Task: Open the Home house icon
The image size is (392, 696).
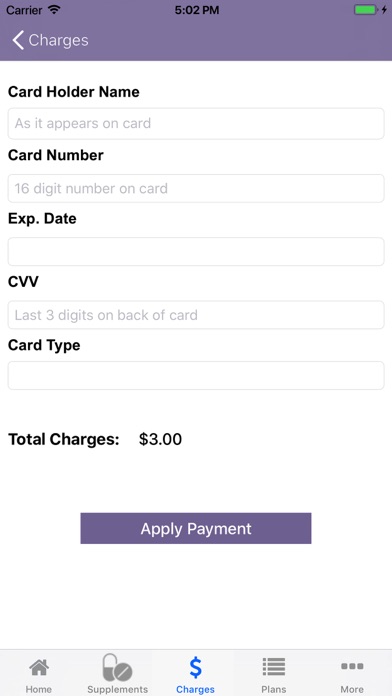Action: 39,667
